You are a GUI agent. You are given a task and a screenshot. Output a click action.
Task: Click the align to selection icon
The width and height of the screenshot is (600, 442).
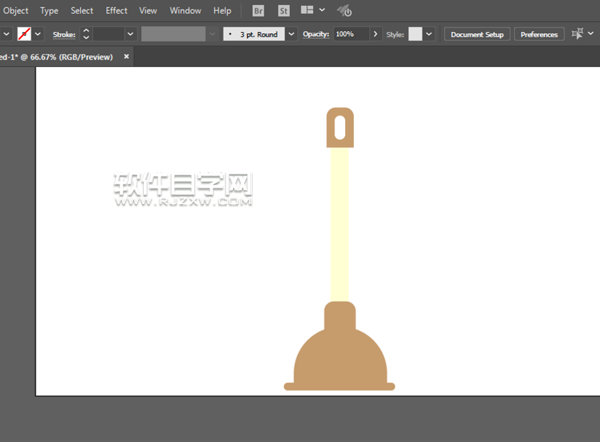pyautogui.click(x=577, y=33)
